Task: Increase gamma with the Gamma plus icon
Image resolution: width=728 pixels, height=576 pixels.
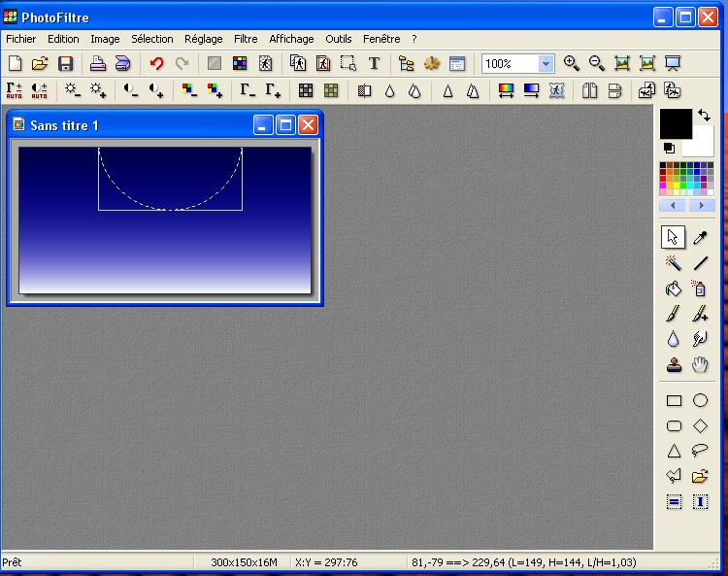Action: coord(273,90)
